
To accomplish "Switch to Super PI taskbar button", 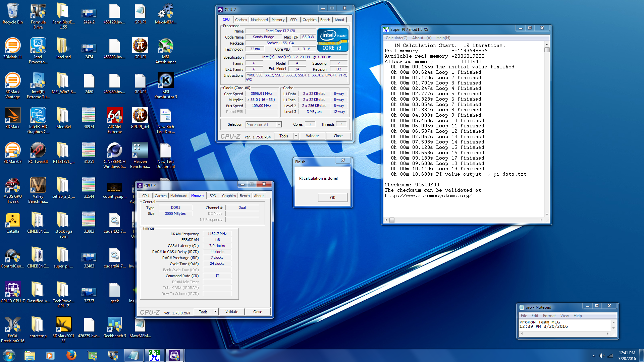I will pyautogui.click(x=154, y=355).
